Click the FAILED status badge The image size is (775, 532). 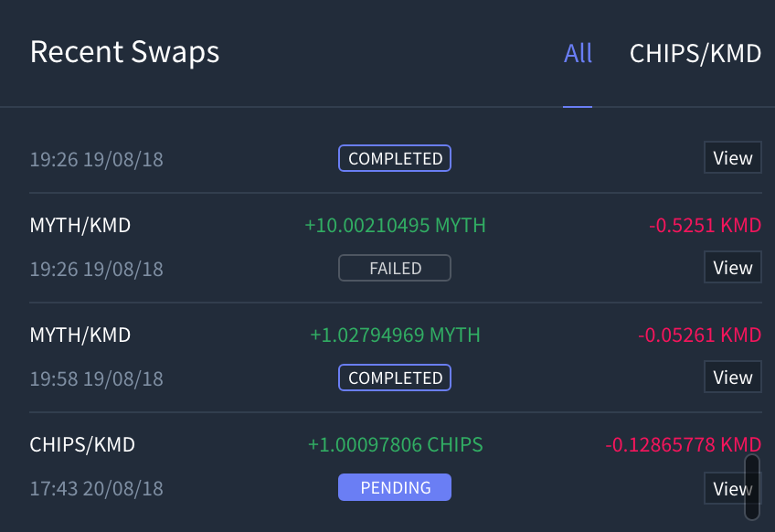click(394, 267)
